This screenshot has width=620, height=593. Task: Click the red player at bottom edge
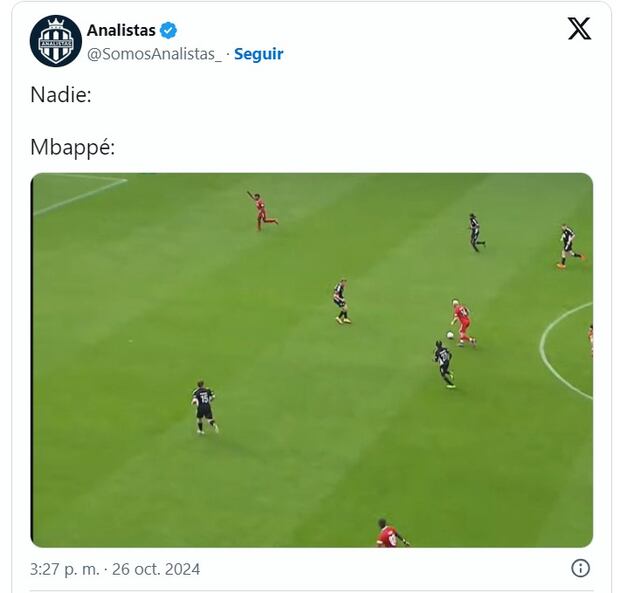click(391, 533)
